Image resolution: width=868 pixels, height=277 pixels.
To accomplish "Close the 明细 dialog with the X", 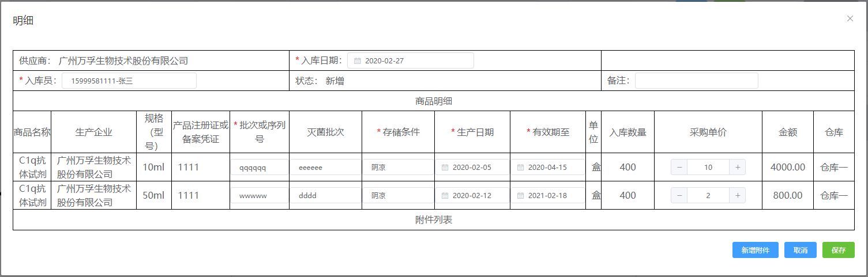I will pyautogui.click(x=850, y=18).
